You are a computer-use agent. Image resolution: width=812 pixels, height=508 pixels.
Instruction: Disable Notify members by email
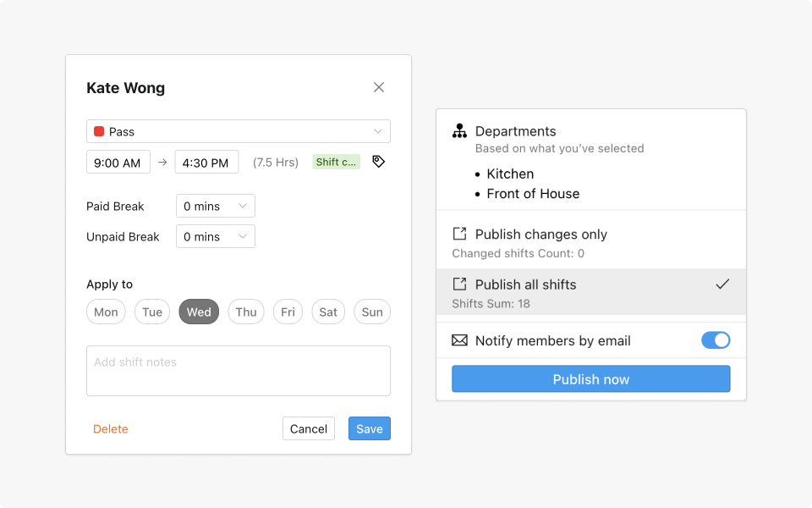pyautogui.click(x=716, y=340)
